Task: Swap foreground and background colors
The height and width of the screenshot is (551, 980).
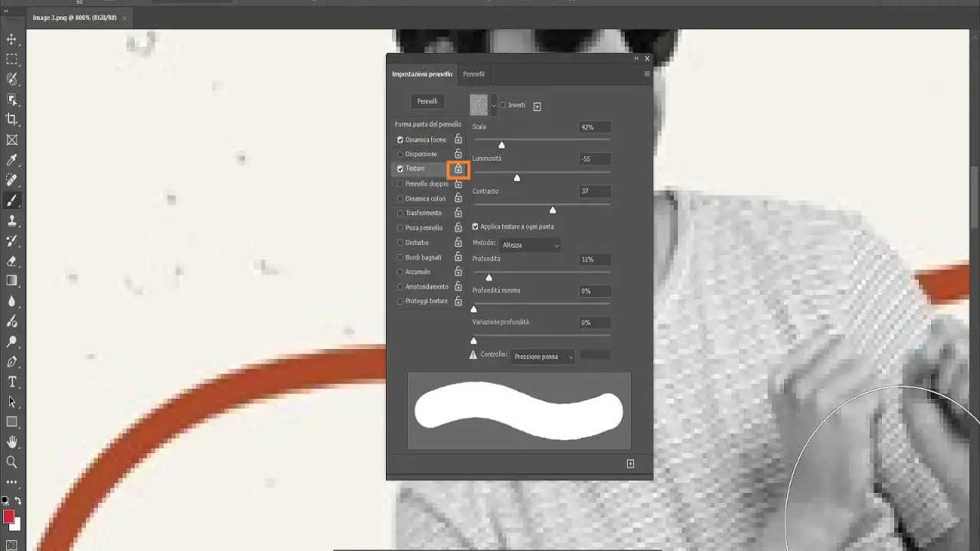Action: 18,500
